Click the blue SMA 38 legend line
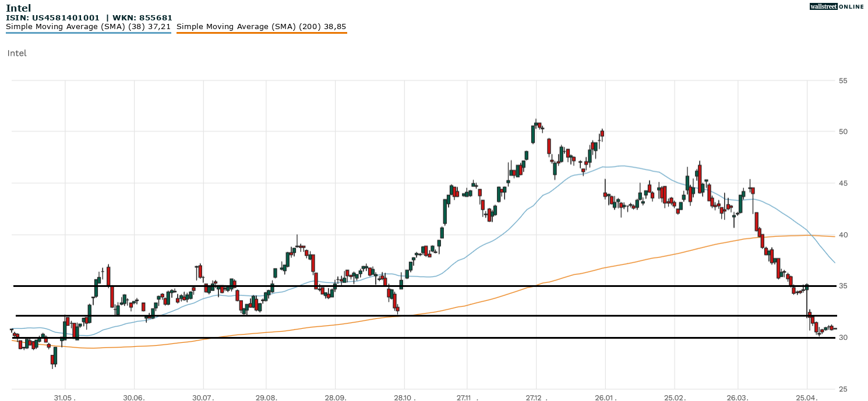Screen dimensions: 868x401 pos(88,33)
